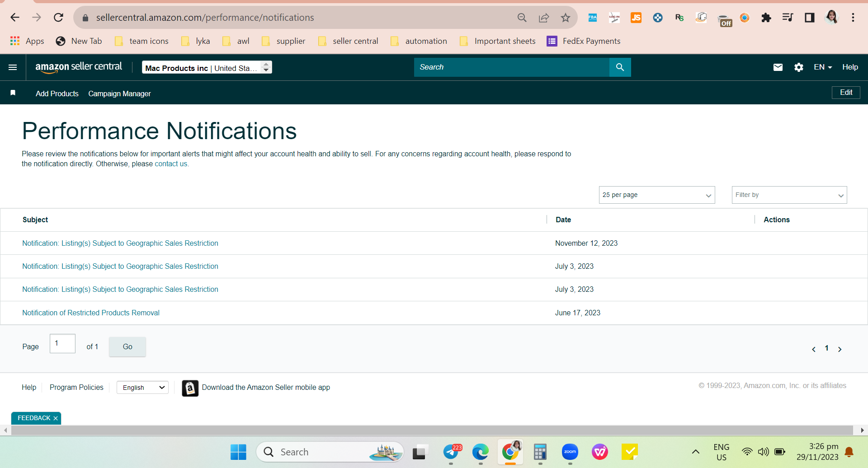The image size is (868, 468).
Task: Open the Chrome profile avatar
Action: [x=831, y=18]
